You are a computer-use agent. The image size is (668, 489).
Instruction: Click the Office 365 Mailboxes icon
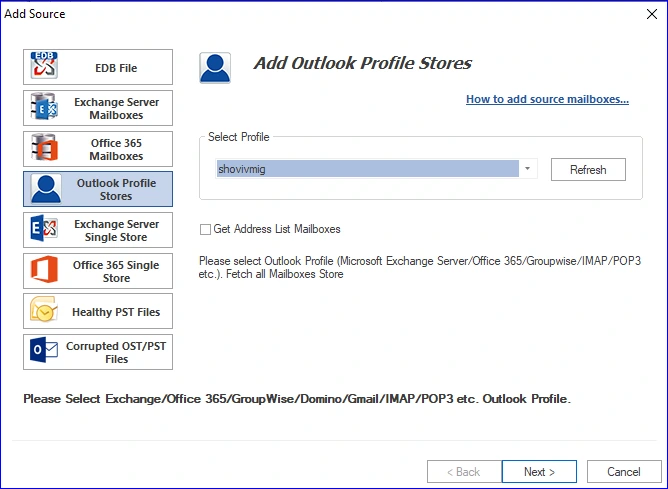pyautogui.click(x=44, y=147)
